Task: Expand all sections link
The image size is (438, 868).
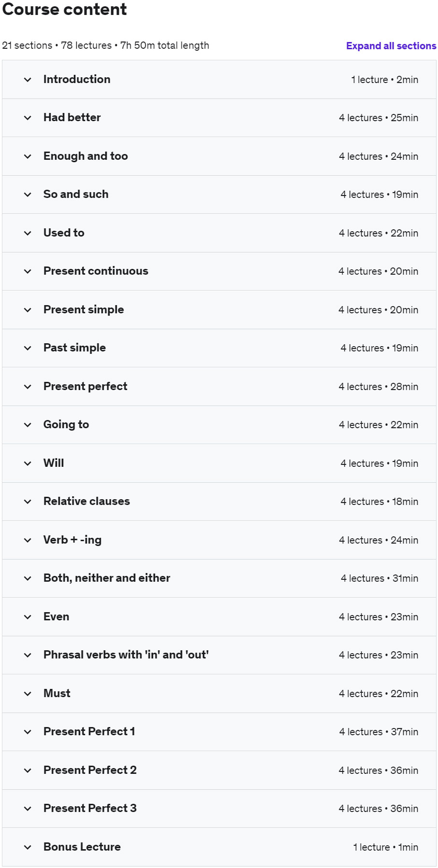Action: coord(391,46)
